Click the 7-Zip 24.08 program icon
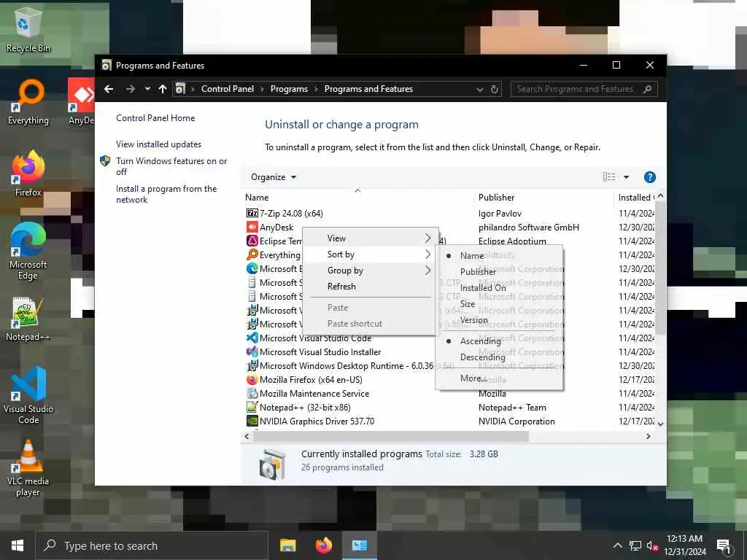The width and height of the screenshot is (747, 560). (x=252, y=214)
